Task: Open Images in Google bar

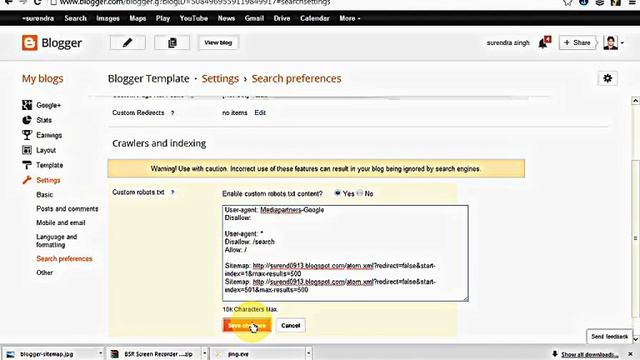Action: point(108,18)
